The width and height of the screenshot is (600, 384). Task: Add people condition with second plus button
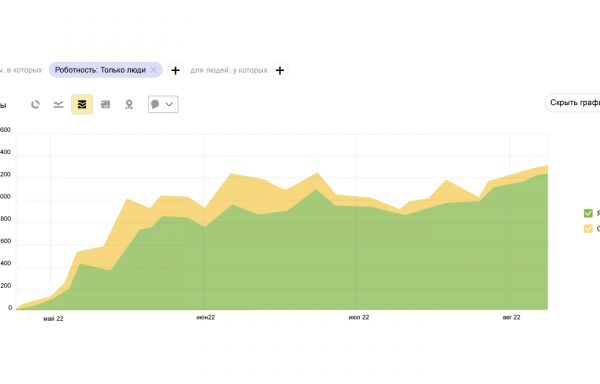(x=280, y=71)
